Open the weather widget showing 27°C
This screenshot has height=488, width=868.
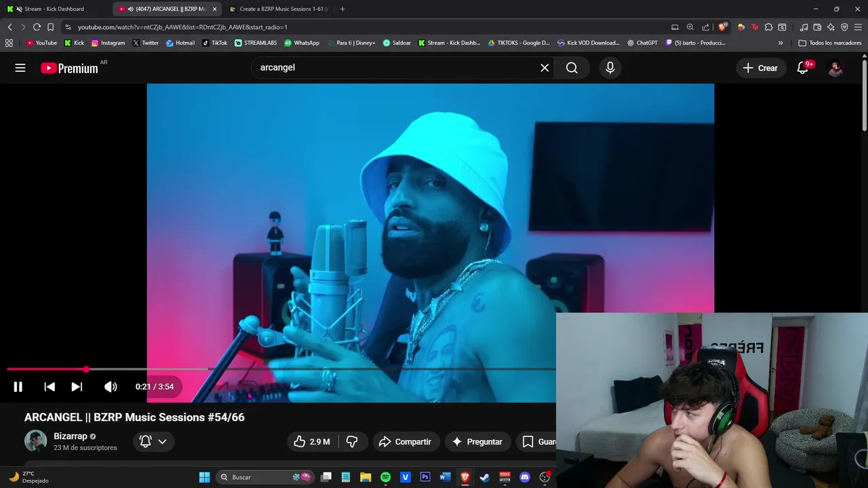coord(28,477)
